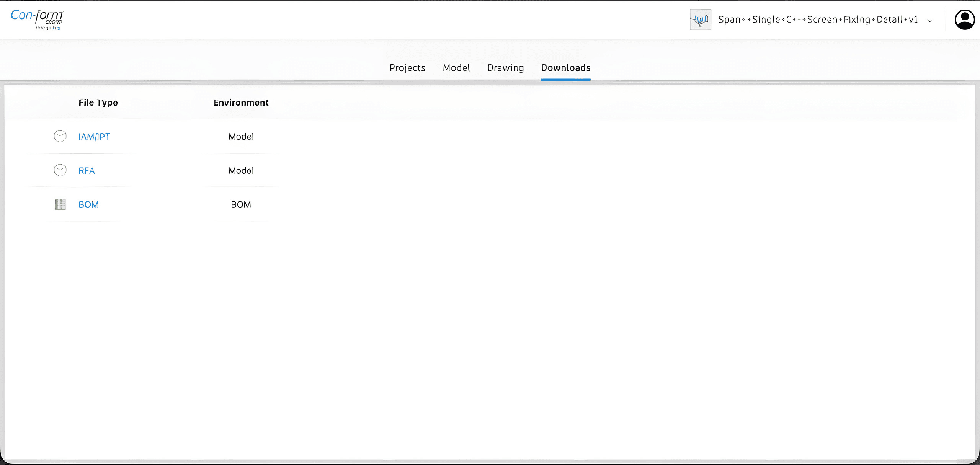Click the File Type column header

coord(98,103)
